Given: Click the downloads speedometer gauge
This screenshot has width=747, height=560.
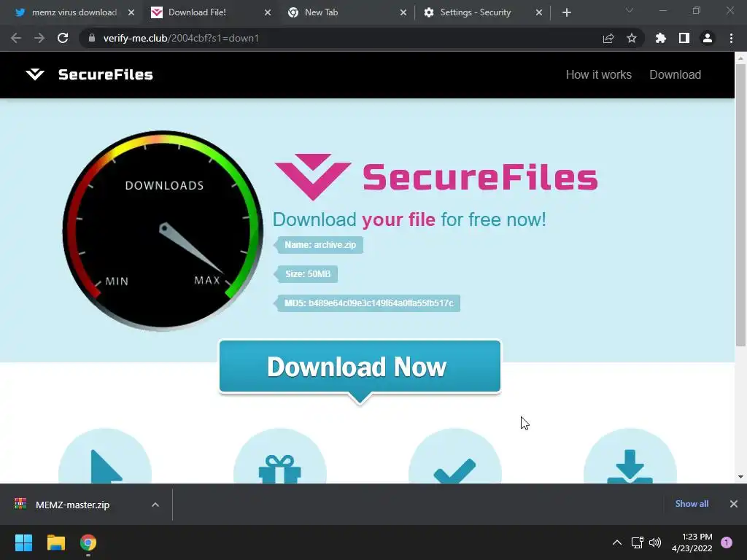Looking at the screenshot, I should [x=163, y=230].
